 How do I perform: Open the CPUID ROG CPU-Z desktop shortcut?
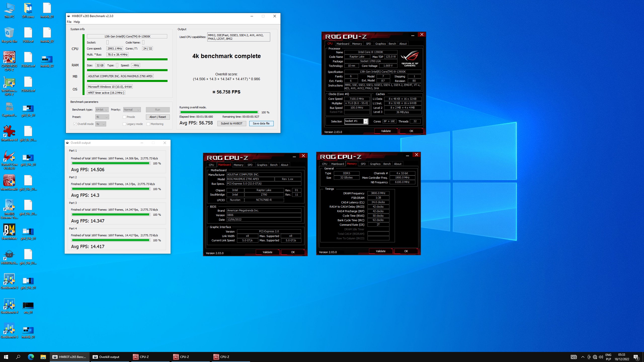pos(9,61)
